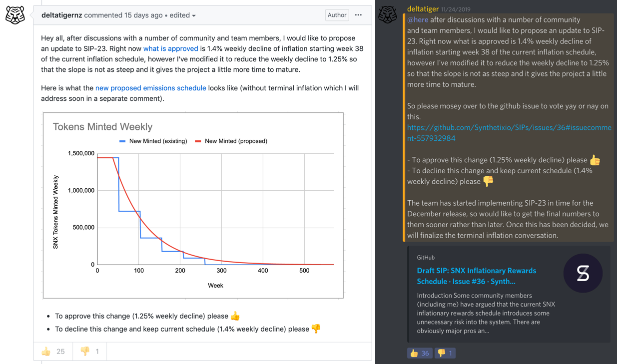Open 'new proposed emissions schedule' link

pos(150,88)
